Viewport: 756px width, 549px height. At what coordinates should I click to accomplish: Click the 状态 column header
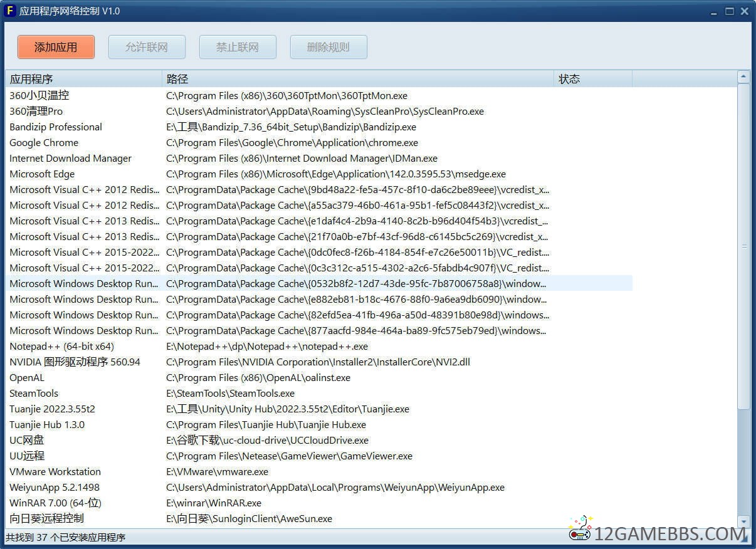592,79
